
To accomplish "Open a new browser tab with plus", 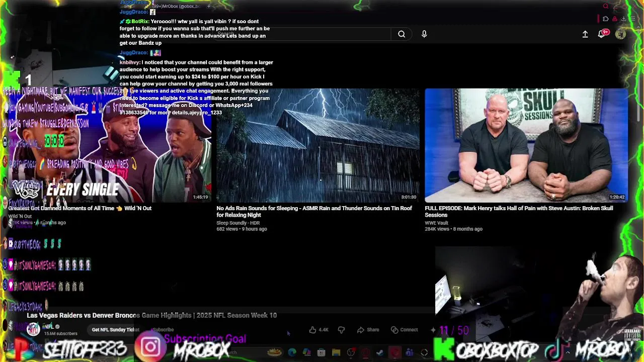I will pos(209,6).
